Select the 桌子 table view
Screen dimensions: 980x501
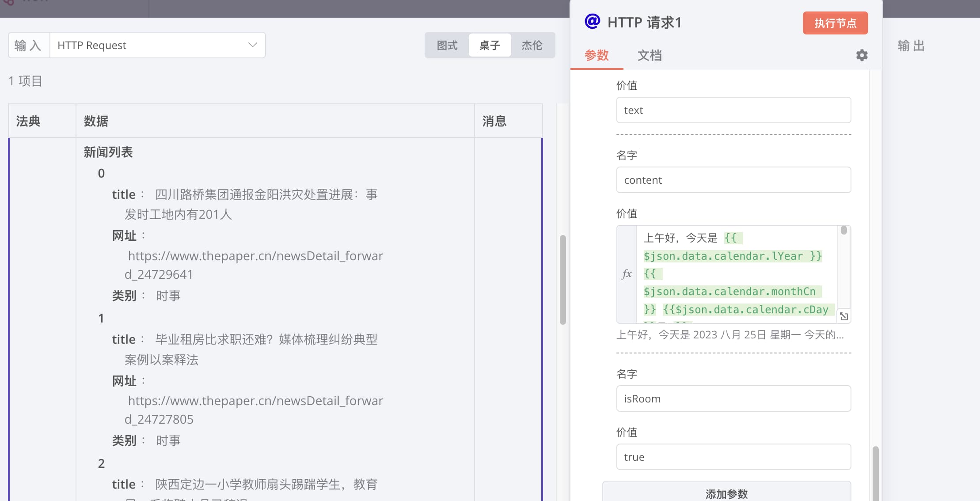click(x=490, y=45)
